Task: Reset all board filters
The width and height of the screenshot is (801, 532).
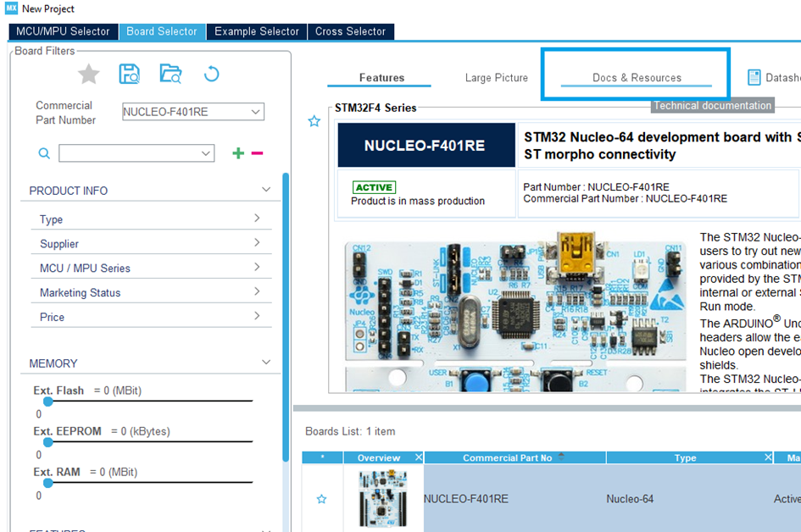Action: click(x=211, y=75)
